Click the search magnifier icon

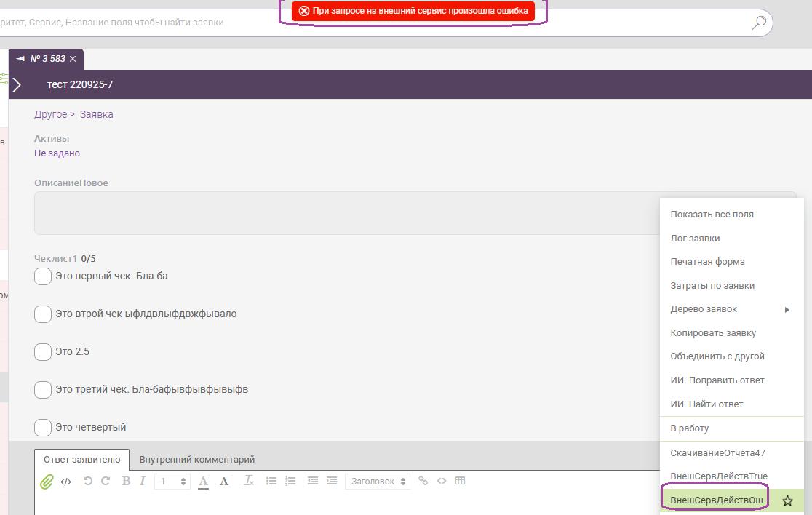759,23
